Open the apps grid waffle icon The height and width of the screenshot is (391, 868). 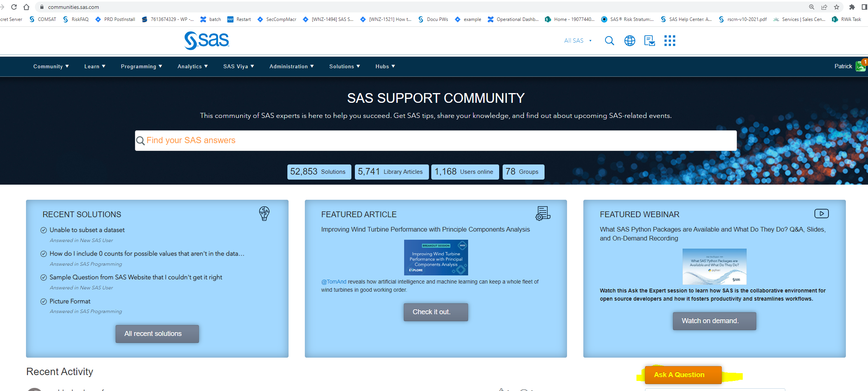tap(669, 40)
